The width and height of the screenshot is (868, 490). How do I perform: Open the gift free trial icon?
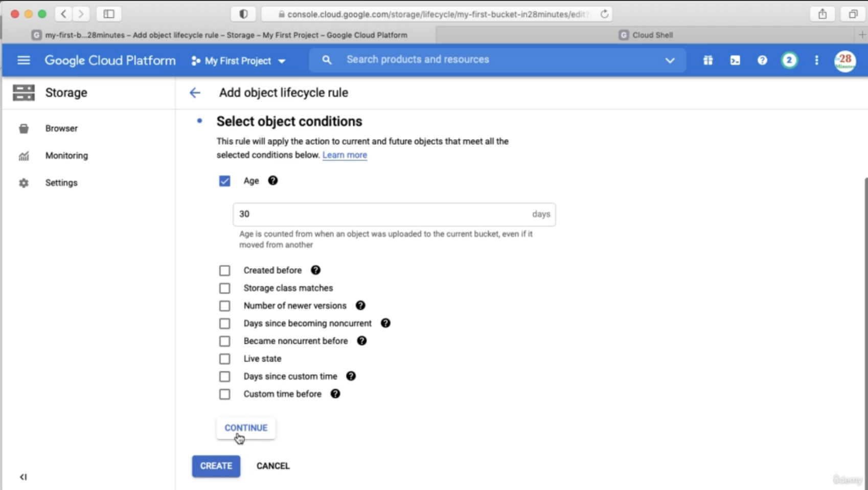click(708, 60)
